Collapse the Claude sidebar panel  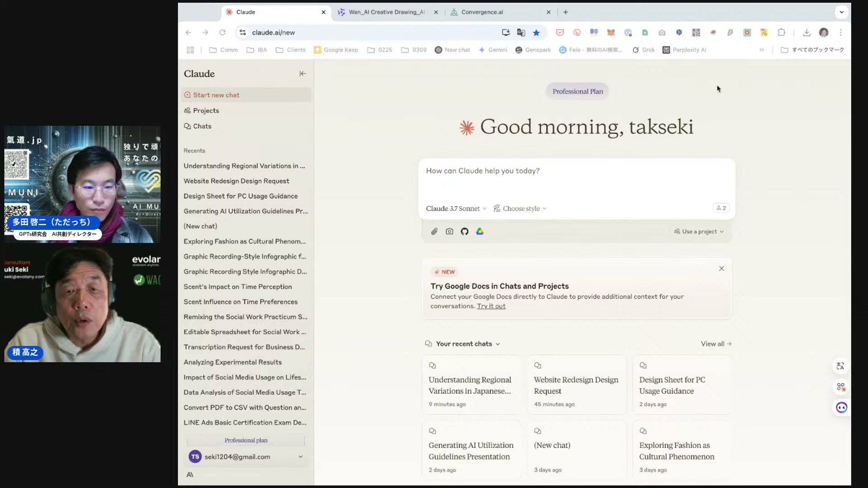coord(302,74)
